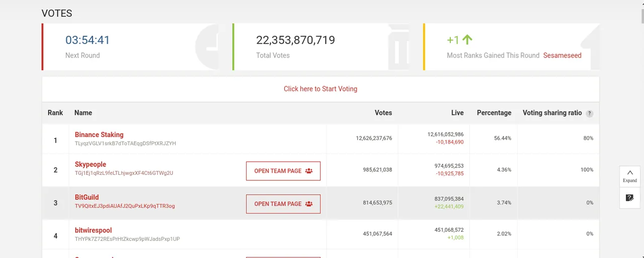The image size is (644, 258).
Task: Click team icon on Skypeople Open Team Page
Action: point(309,171)
